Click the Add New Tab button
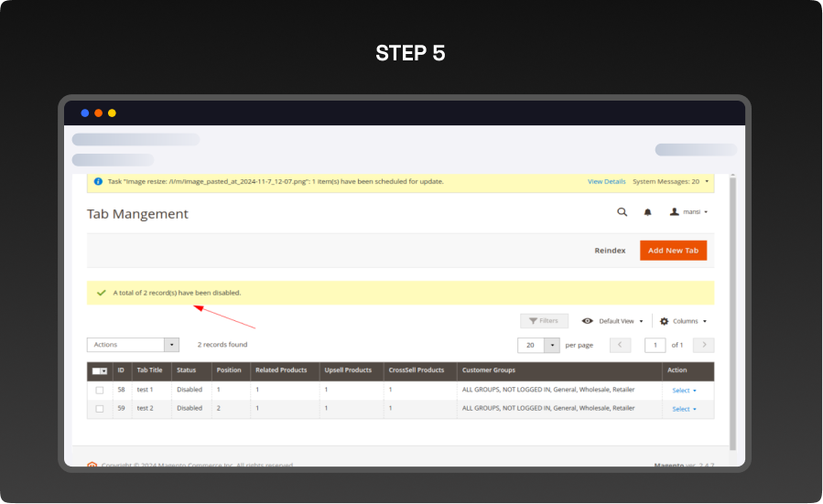This screenshot has width=823, height=504. [x=673, y=250]
